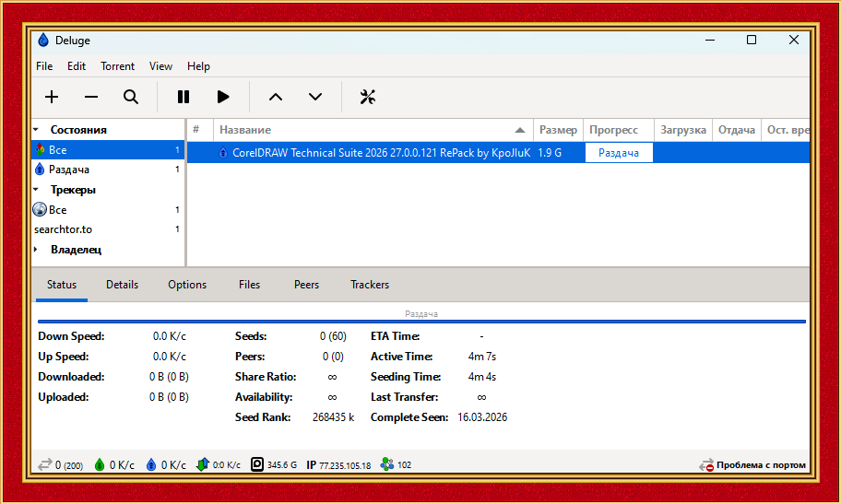Switch to the Status tab
Screen dimensions: 841x504
click(62, 285)
